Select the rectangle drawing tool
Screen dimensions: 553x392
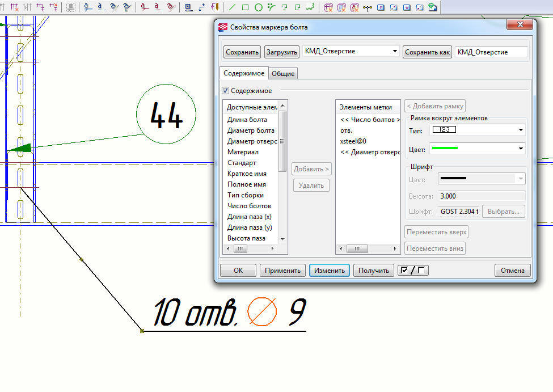coord(245,7)
